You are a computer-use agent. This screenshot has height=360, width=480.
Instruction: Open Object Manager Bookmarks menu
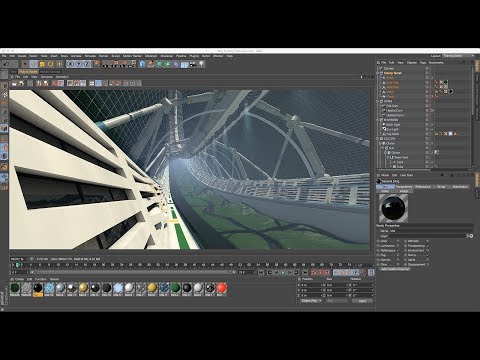436,63
